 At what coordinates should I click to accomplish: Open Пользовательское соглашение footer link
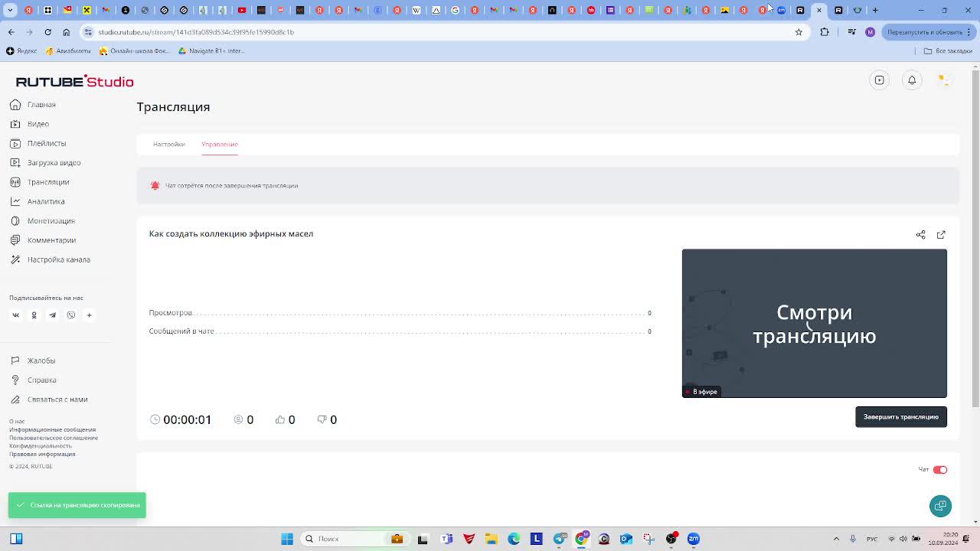(x=54, y=438)
